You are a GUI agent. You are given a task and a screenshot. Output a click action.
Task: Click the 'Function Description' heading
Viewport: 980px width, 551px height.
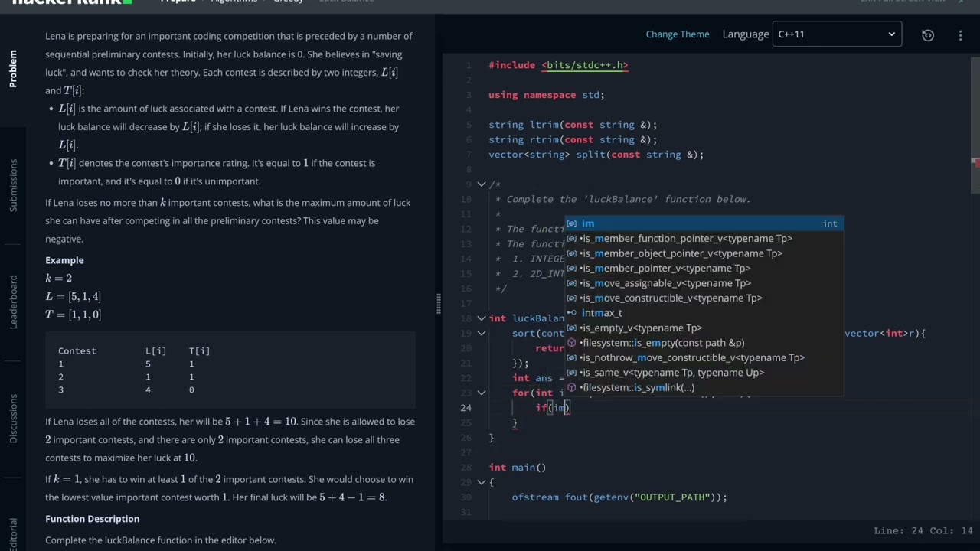click(x=92, y=519)
